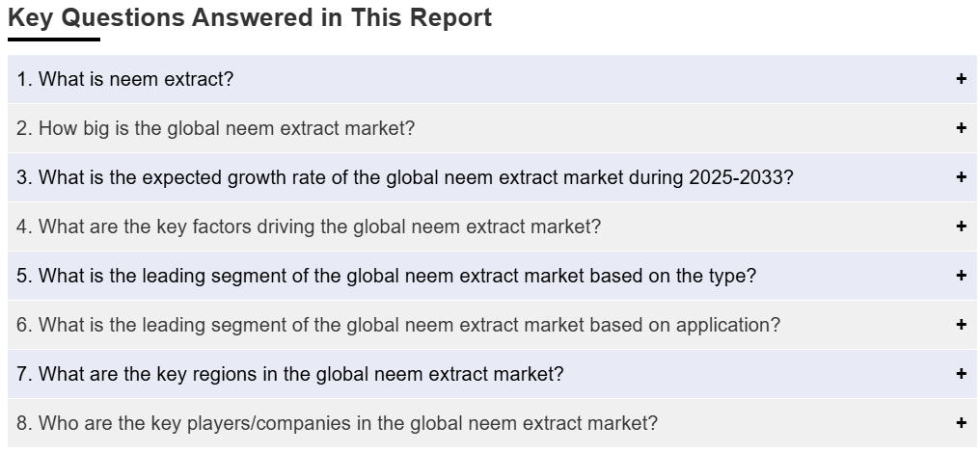Open question 4 on key driving factors
The width and height of the screenshot is (980, 453).
tap(309, 226)
